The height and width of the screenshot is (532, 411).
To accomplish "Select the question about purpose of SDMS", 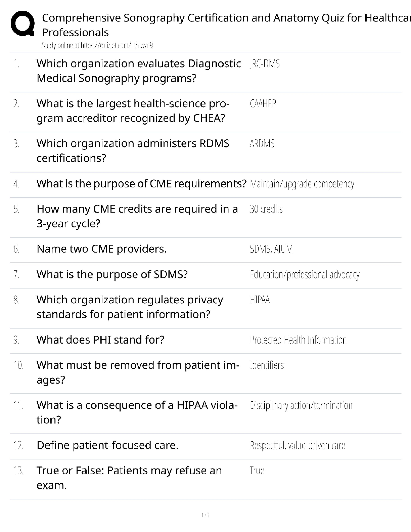I will pyautogui.click(x=112, y=274).
